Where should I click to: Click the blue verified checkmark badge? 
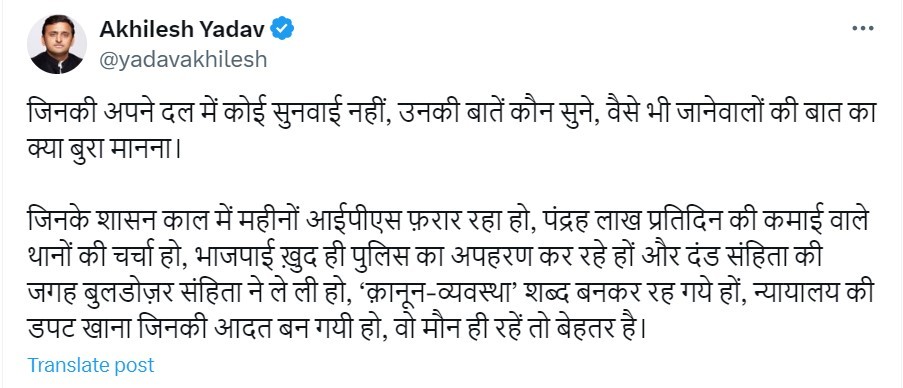[x=282, y=29]
